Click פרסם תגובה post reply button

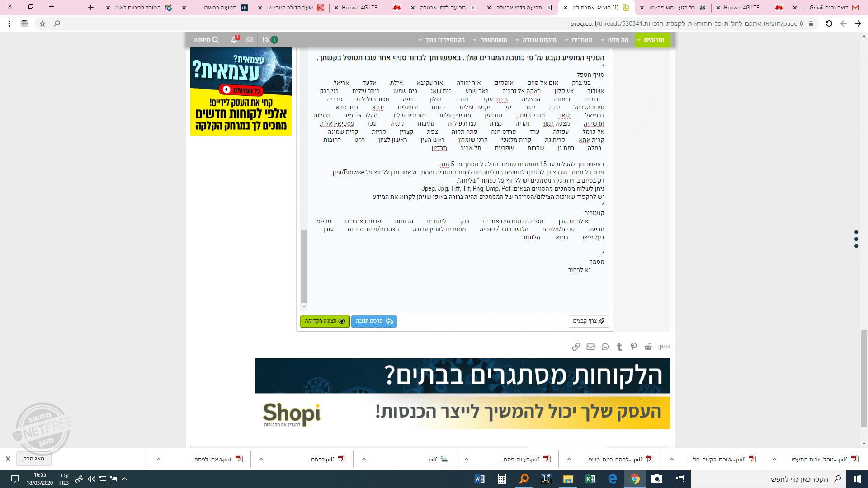pos(374,321)
